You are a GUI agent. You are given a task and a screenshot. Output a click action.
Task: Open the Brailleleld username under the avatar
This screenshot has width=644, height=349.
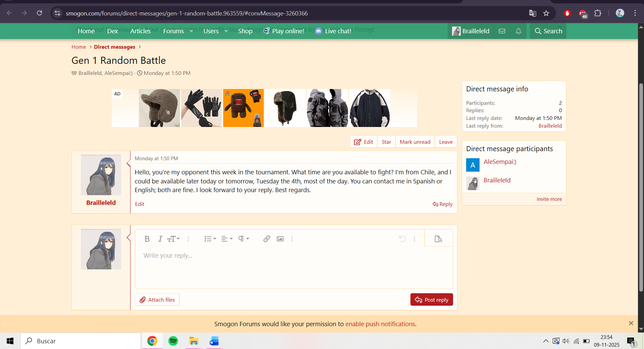pyautogui.click(x=101, y=203)
